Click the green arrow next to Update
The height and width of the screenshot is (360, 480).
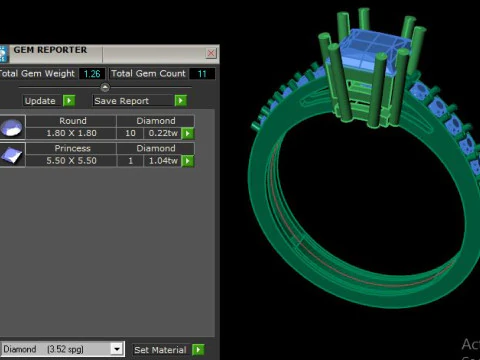tap(69, 101)
